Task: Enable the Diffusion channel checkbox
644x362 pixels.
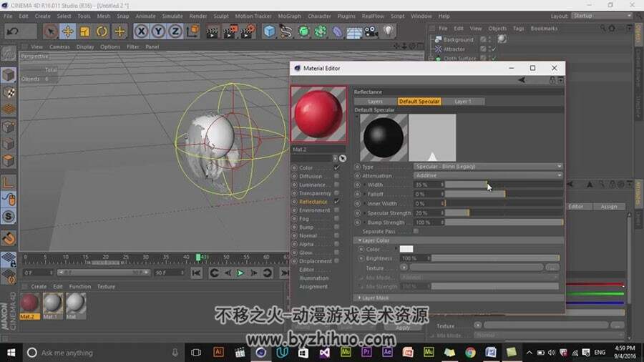Action: tap(337, 176)
